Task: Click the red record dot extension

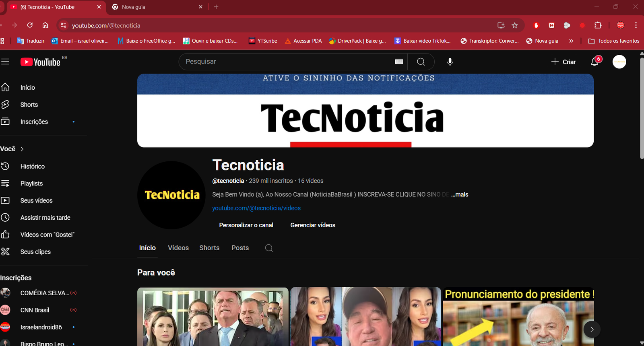Action: pos(582,25)
